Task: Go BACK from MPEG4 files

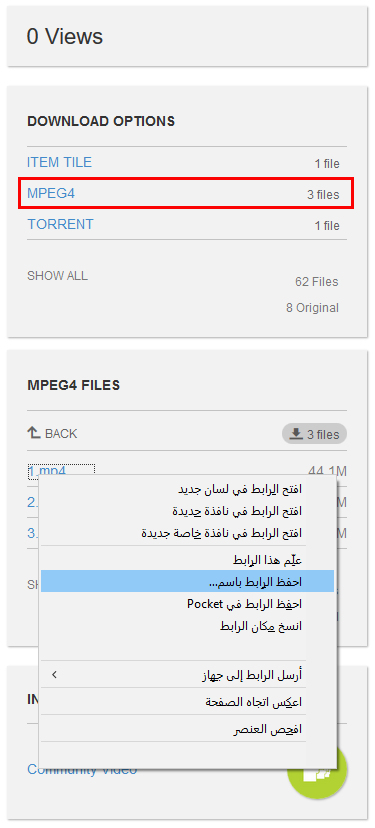Action: (x=52, y=434)
